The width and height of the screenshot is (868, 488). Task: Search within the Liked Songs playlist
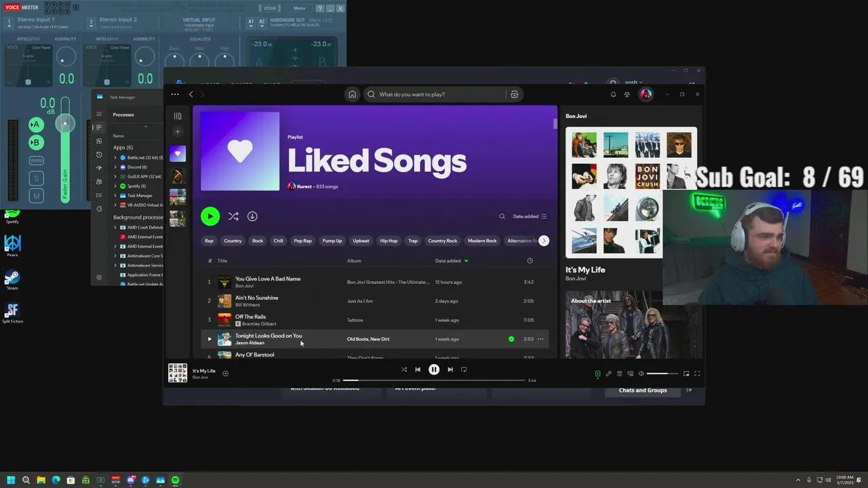(502, 216)
